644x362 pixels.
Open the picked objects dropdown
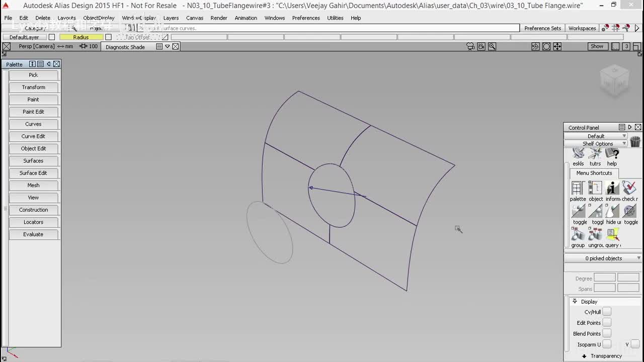click(603, 258)
